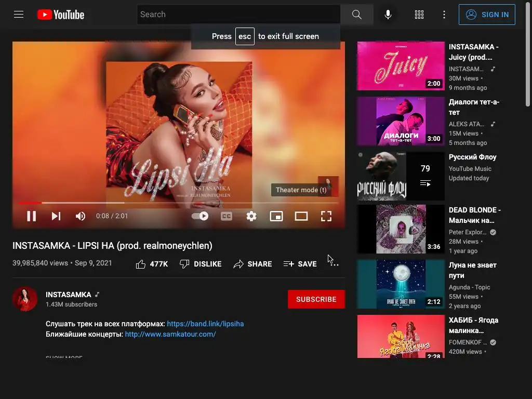Click the magnifying glass search button
The image size is (532, 399).
356,15
